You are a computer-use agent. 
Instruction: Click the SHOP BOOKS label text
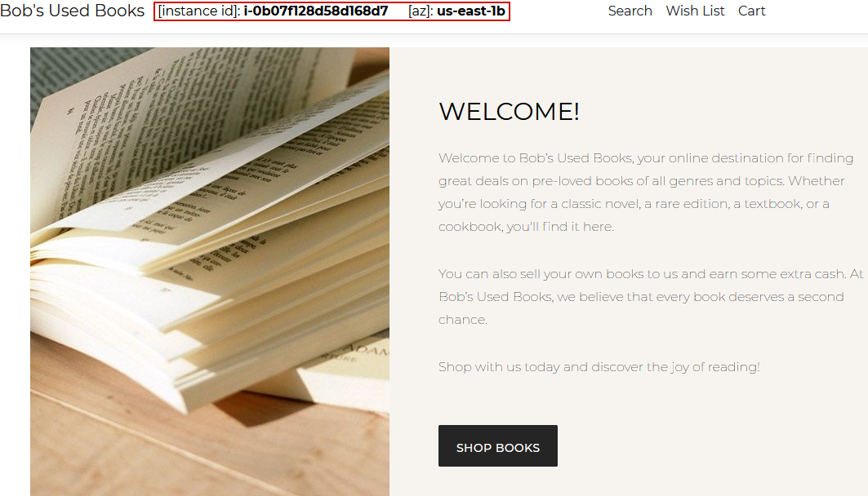pos(497,446)
